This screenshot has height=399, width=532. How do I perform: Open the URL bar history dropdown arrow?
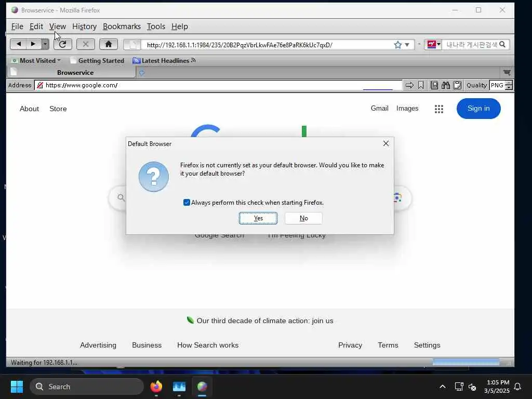coord(407,45)
